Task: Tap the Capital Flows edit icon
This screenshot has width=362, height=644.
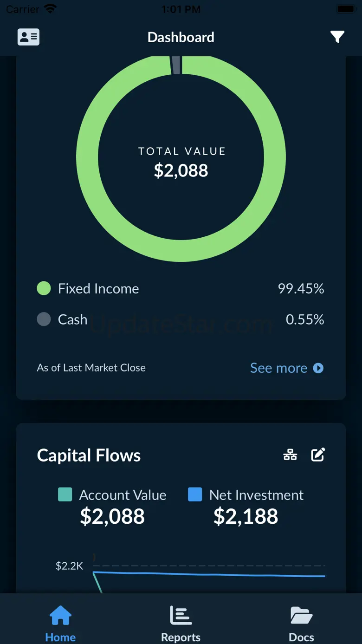Action: (x=318, y=455)
